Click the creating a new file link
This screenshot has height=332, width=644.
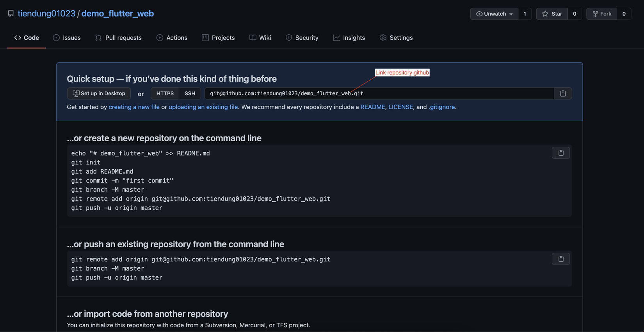coord(134,107)
